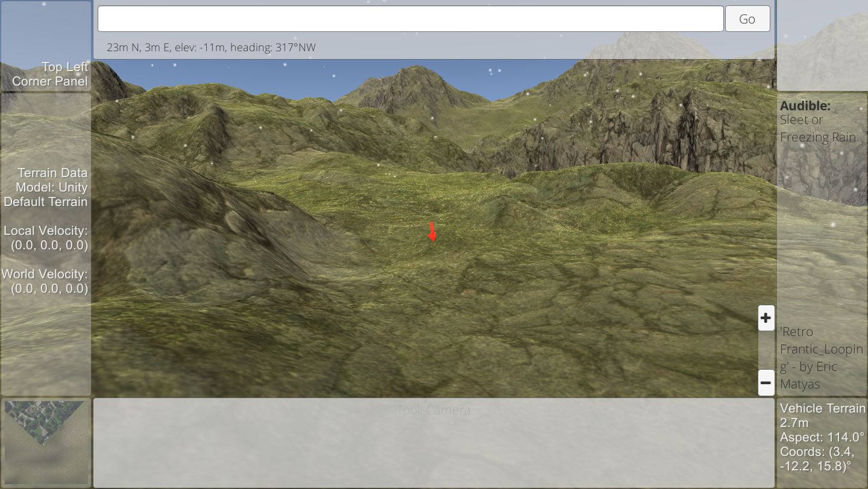Zoom out with the minus icon

[766, 382]
